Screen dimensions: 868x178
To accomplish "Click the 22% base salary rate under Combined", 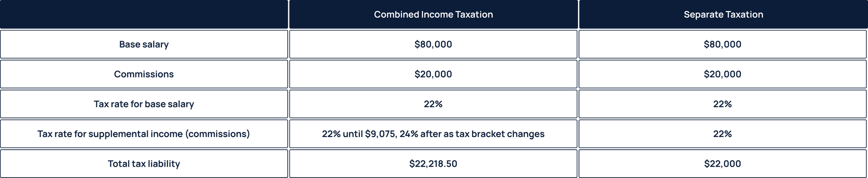I will click(433, 104).
